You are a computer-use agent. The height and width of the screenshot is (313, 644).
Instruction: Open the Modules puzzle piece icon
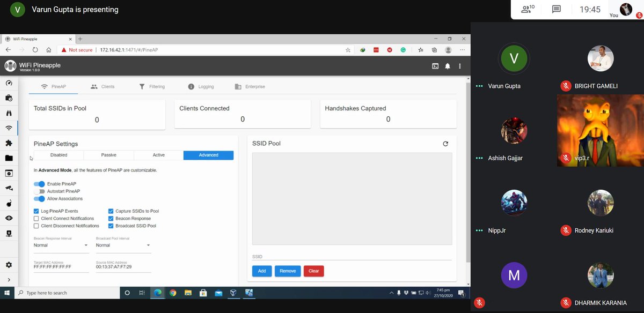pos(9,143)
